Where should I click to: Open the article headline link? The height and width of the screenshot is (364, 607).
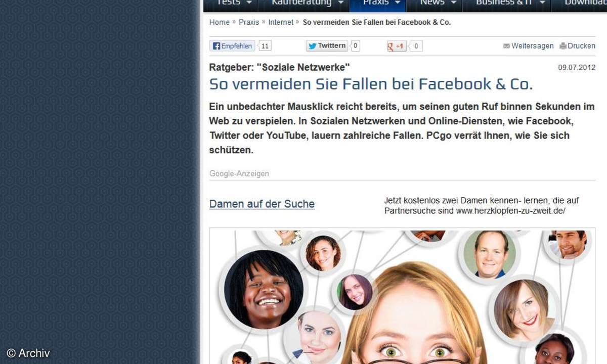pyautogui.click(x=371, y=84)
